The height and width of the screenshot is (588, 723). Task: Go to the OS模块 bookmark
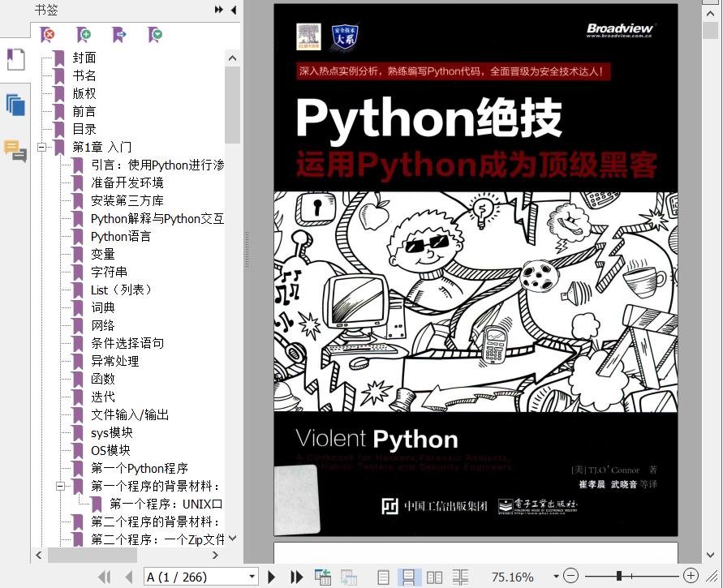[110, 451]
